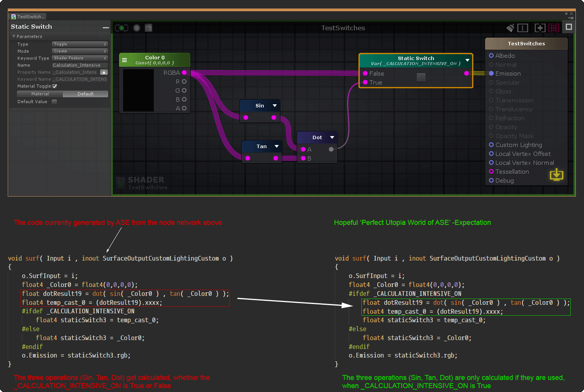Select the Default tab button

(x=85, y=94)
